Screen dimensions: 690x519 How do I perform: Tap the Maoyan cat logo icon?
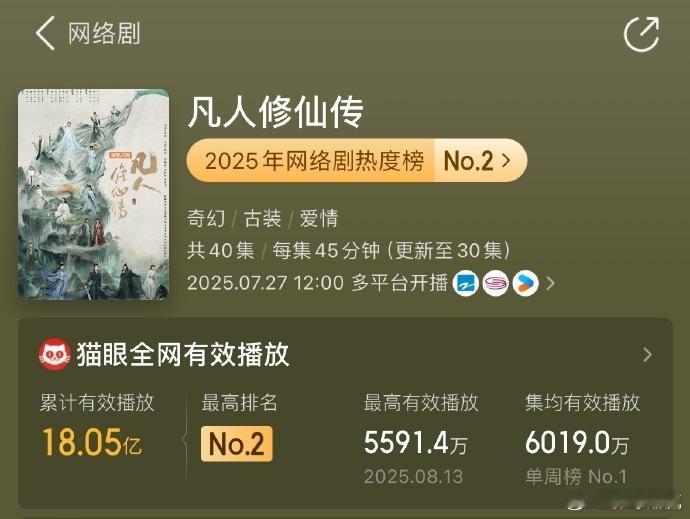55,354
